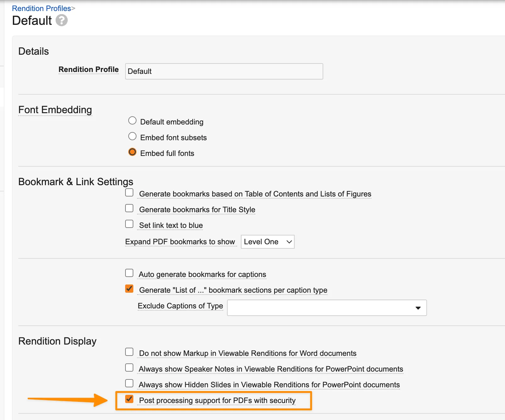Click the Expand PDF bookmarks to show label

(180, 242)
